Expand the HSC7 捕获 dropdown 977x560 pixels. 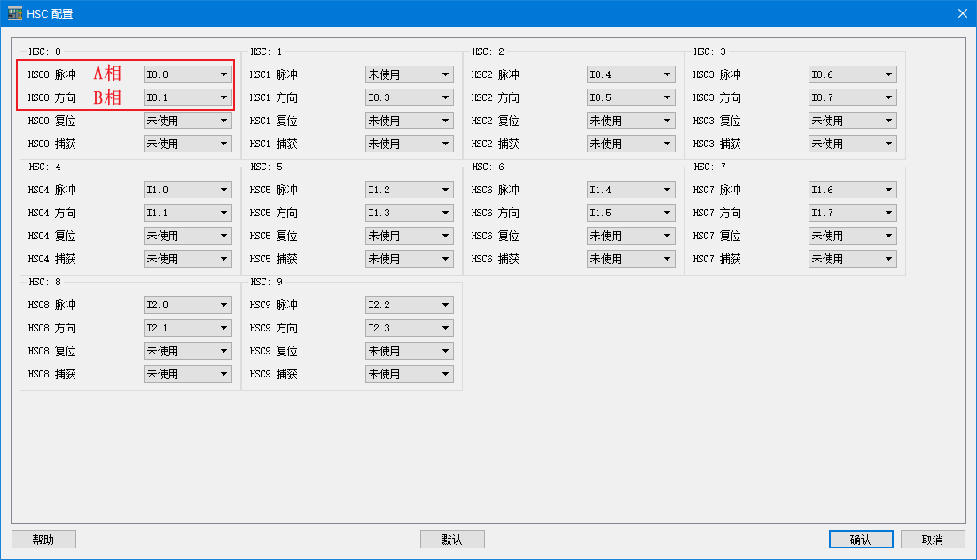(x=853, y=259)
